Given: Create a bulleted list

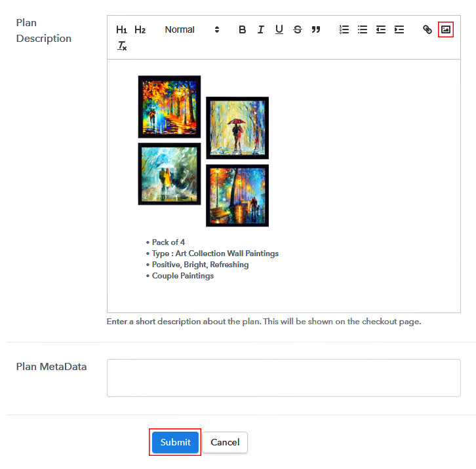Looking at the screenshot, I should coord(363,29).
